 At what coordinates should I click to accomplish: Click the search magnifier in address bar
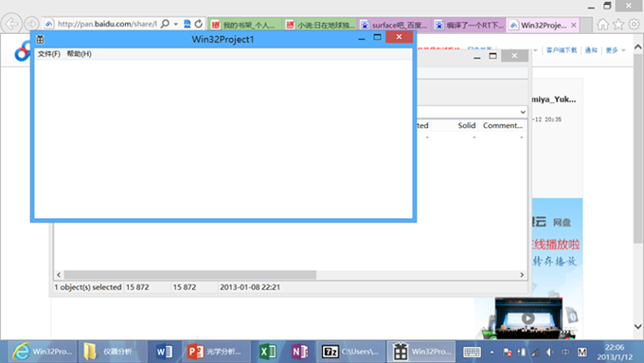(165, 24)
